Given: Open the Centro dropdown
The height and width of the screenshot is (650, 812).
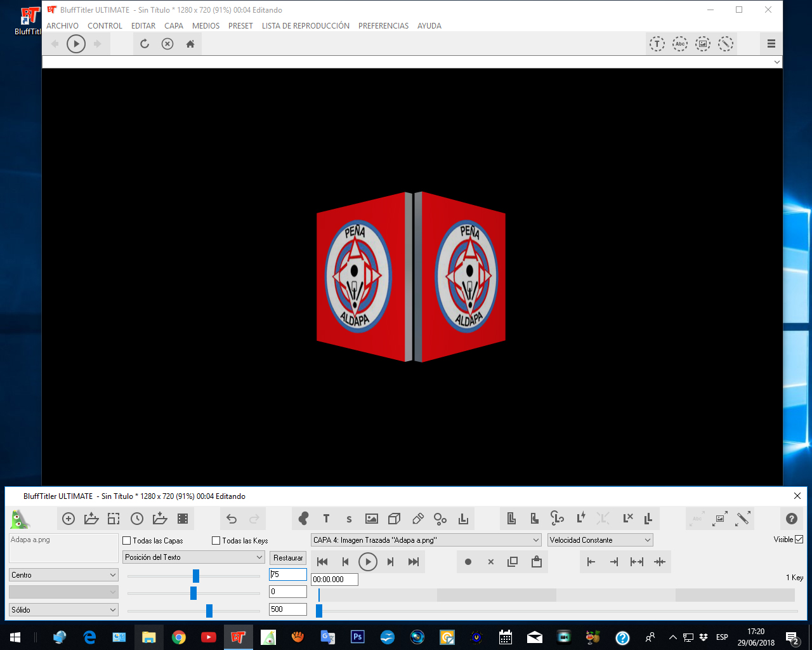Looking at the screenshot, I should [x=63, y=574].
